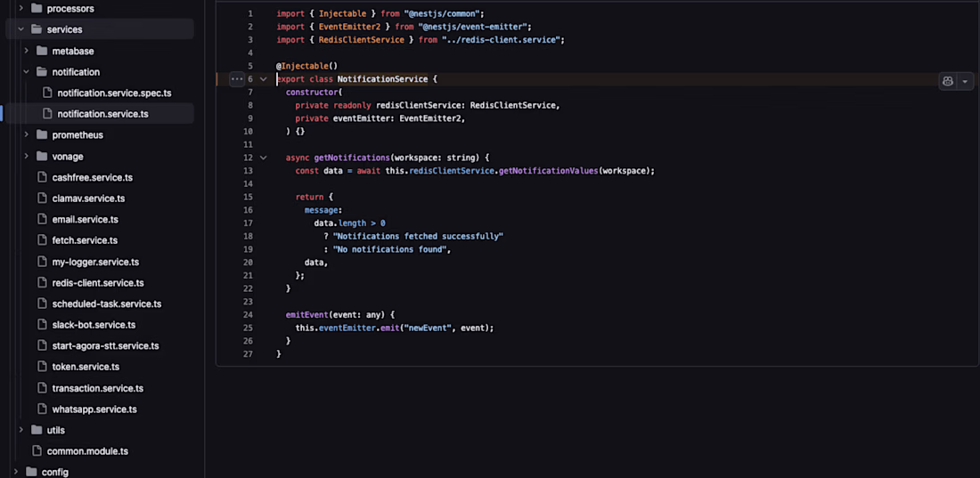
Task: Click the prometheus folder icon
Action: click(x=42, y=135)
